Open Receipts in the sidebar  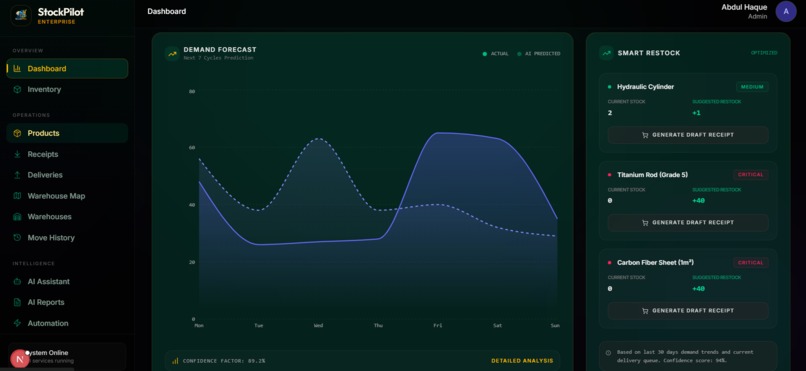pyautogui.click(x=67, y=154)
